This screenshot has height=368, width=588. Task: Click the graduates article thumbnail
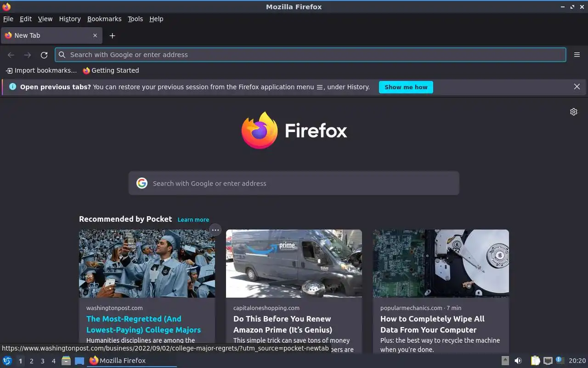pyautogui.click(x=147, y=264)
